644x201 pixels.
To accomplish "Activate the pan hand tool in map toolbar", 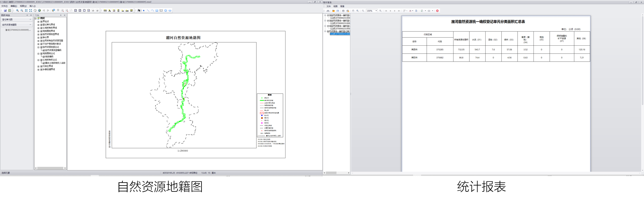I will [x=35, y=11].
